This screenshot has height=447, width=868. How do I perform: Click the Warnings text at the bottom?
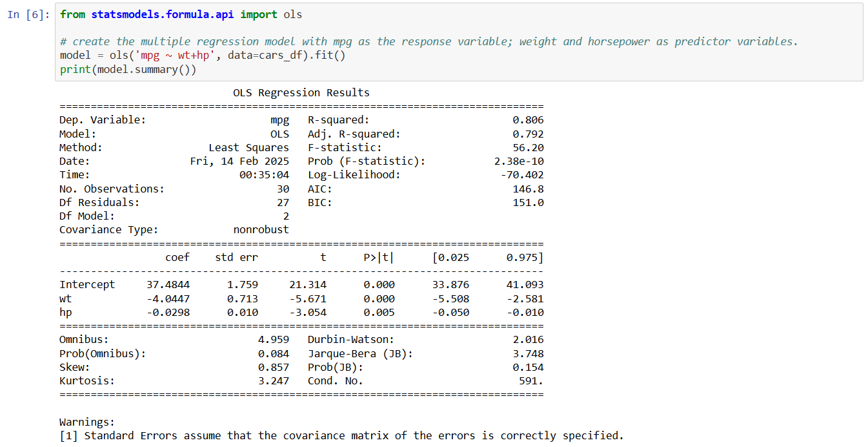tap(87, 421)
